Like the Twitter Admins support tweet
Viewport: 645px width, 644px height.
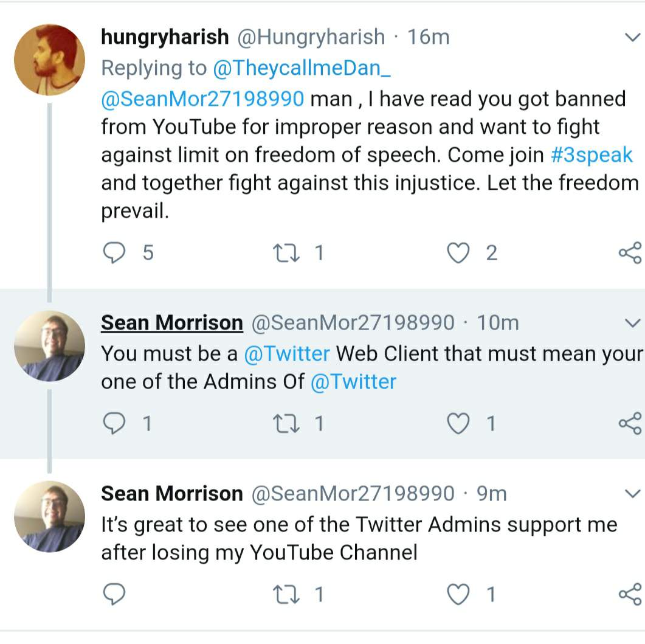coord(458,594)
